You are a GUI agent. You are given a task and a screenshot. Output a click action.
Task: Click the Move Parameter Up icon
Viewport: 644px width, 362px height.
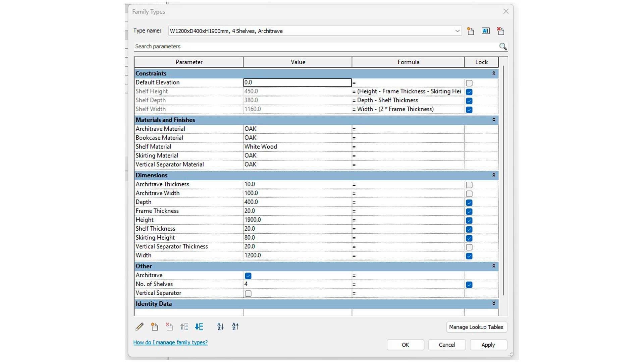pyautogui.click(x=184, y=327)
